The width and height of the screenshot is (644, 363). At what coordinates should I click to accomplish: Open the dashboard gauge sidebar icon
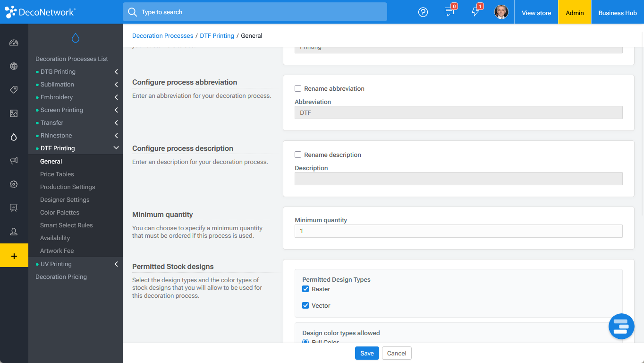click(x=14, y=43)
